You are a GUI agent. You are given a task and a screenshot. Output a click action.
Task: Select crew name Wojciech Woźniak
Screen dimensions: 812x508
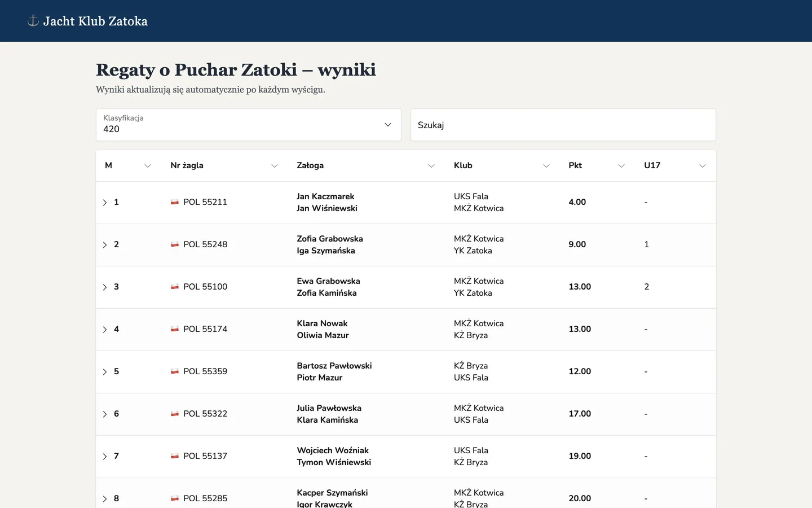(333, 450)
